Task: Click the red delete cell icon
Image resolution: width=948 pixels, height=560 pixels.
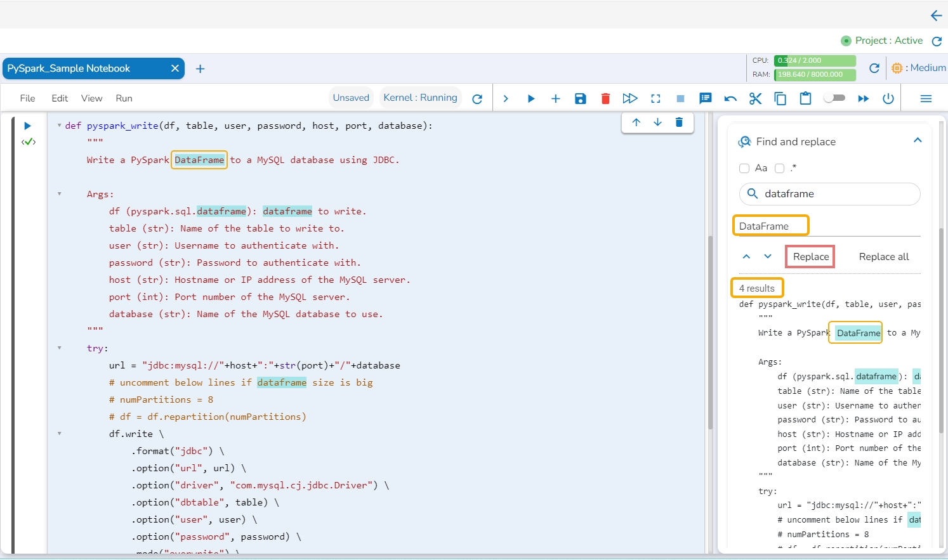Action: [605, 98]
